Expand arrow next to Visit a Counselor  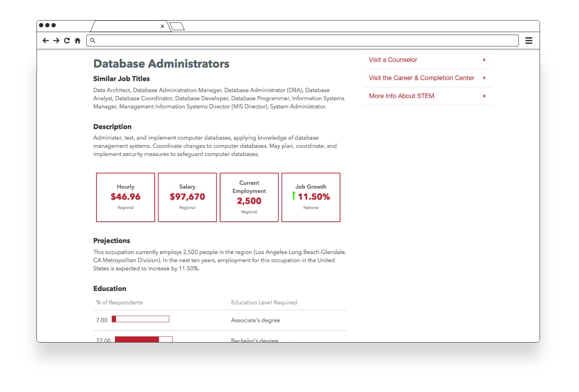coord(484,60)
